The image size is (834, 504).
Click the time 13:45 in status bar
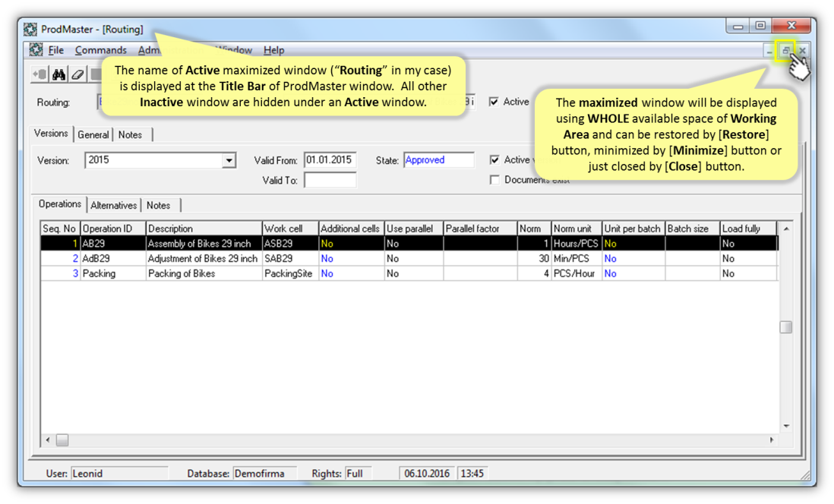tap(472, 473)
